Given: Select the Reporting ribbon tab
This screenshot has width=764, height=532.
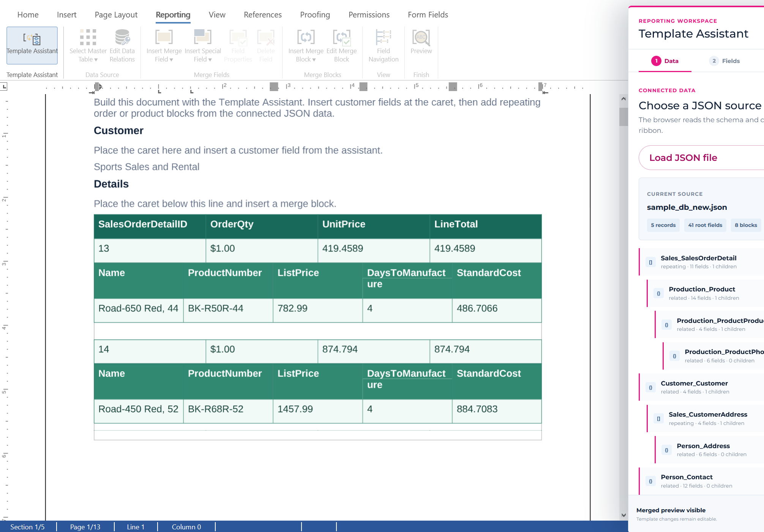Looking at the screenshot, I should [x=173, y=15].
